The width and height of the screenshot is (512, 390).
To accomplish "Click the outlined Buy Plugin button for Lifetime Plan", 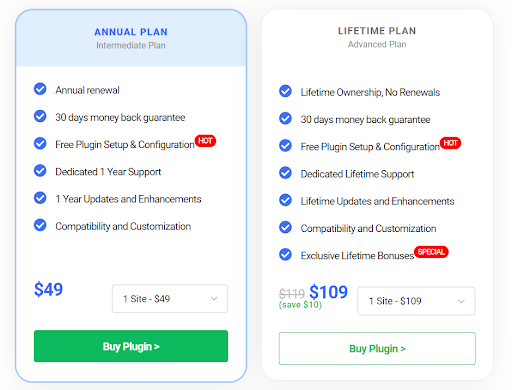I will 377,349.
